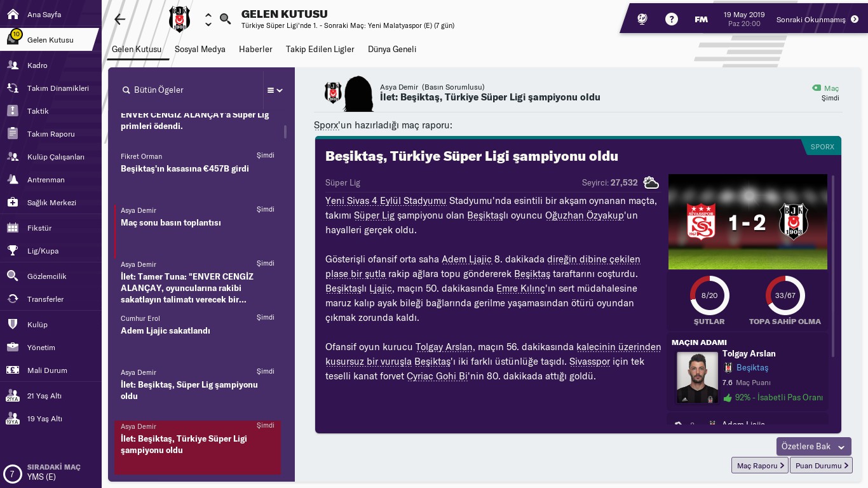Click Sonraki Okunmamış continue button

click(817, 19)
